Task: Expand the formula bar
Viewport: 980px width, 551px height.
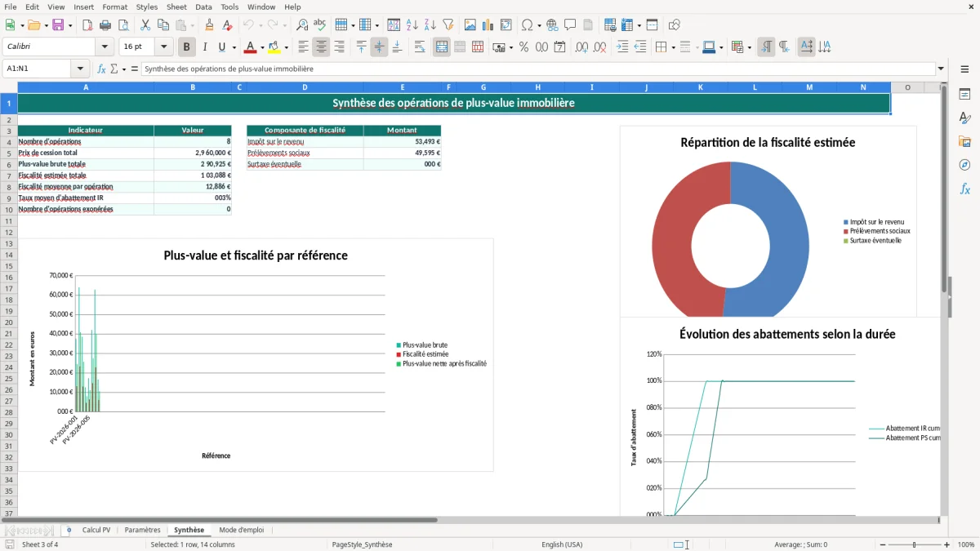Action: 941,69
